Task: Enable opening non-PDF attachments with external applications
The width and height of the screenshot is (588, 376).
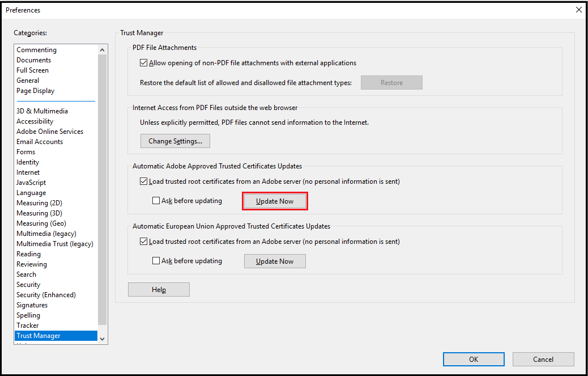Action: [144, 62]
